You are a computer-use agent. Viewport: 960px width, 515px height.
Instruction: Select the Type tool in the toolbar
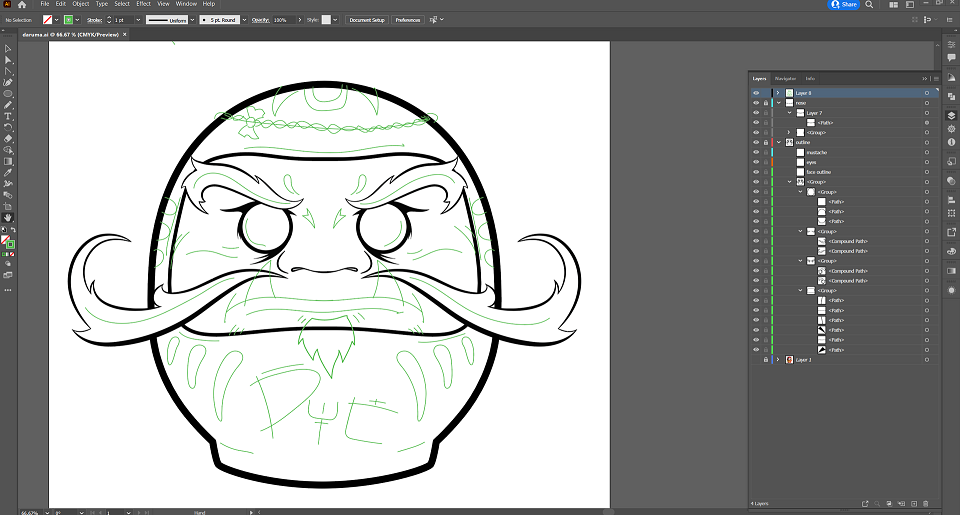coord(8,116)
